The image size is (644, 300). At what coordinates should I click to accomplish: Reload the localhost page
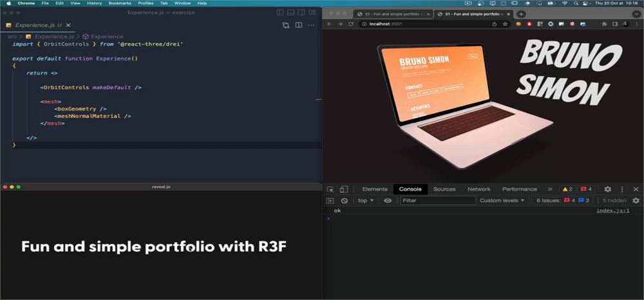(x=351, y=24)
